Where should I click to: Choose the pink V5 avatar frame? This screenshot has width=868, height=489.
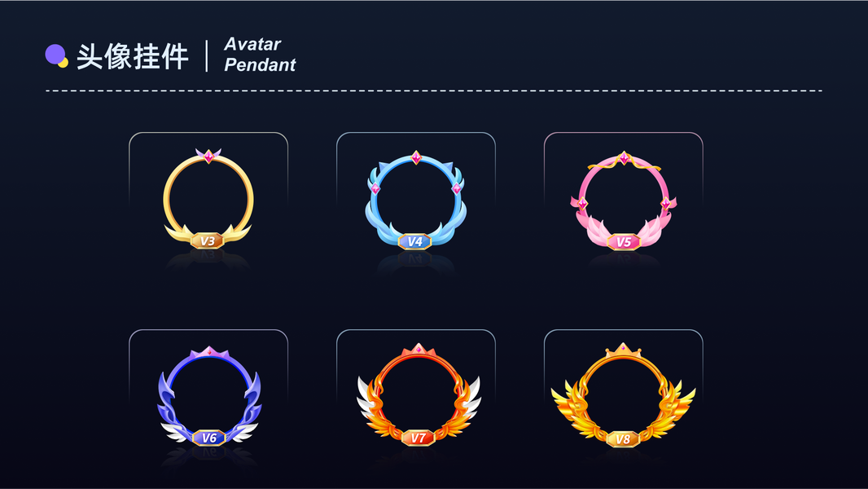(624, 200)
